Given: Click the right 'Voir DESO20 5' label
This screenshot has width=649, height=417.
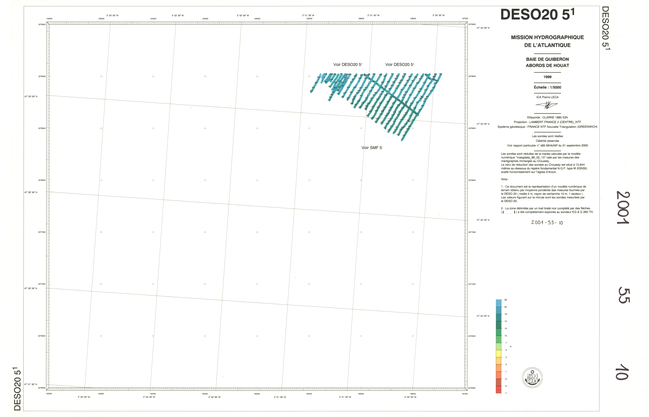Looking at the screenshot, I should [397, 65].
